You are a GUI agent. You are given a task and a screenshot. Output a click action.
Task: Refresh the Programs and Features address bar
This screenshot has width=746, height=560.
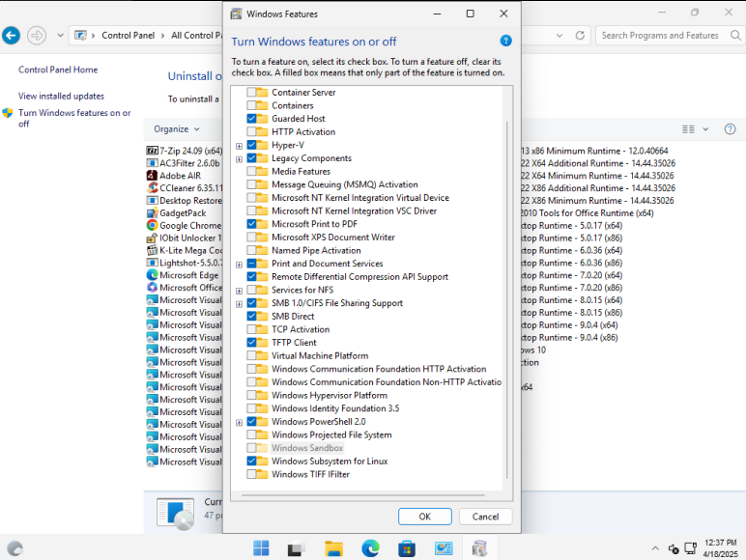pos(580,35)
